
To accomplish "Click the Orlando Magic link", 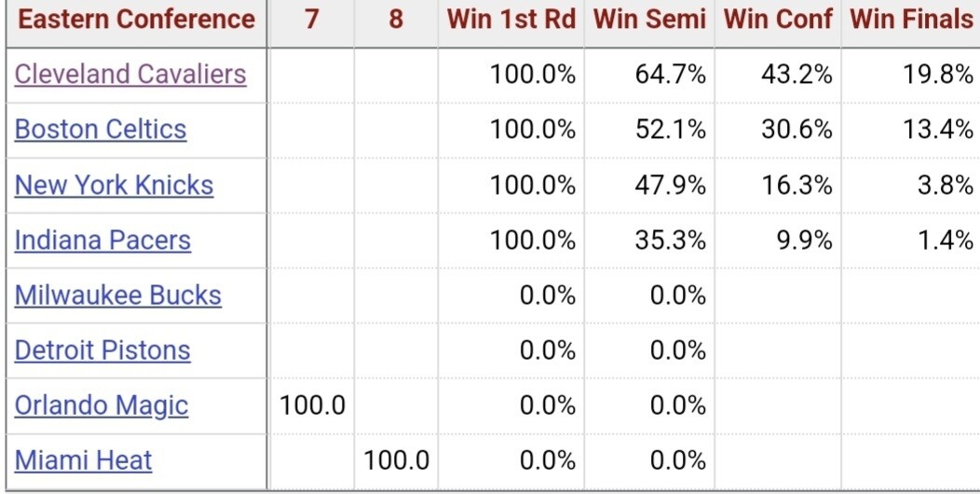I will click(102, 405).
